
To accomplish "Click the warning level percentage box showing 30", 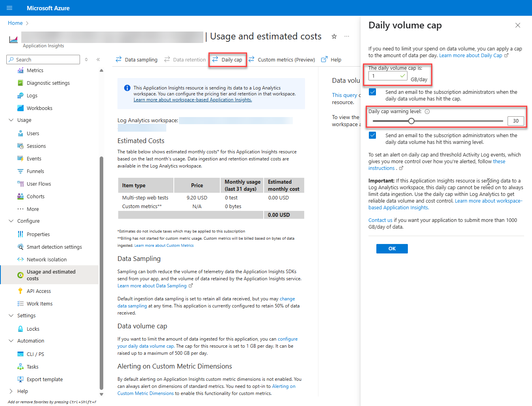I will tap(516, 121).
